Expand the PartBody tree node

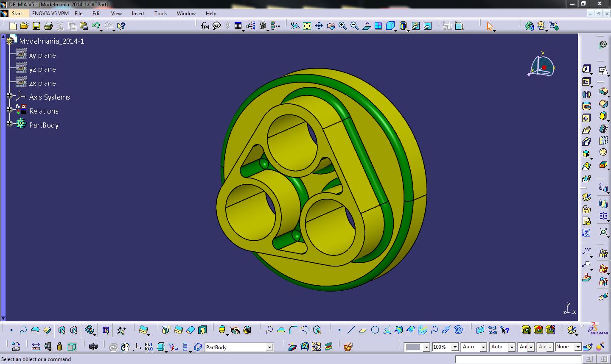(9, 124)
